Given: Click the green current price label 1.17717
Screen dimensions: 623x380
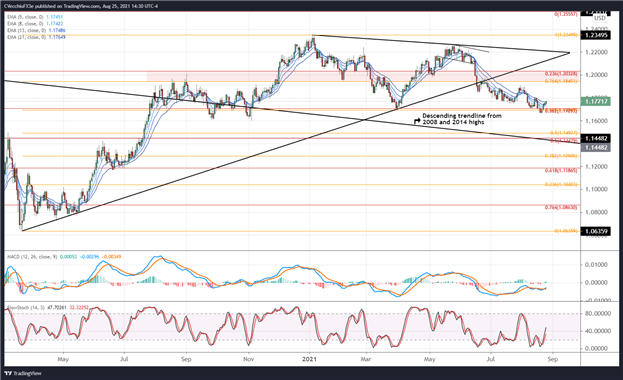Looking at the screenshot, I should 596,102.
